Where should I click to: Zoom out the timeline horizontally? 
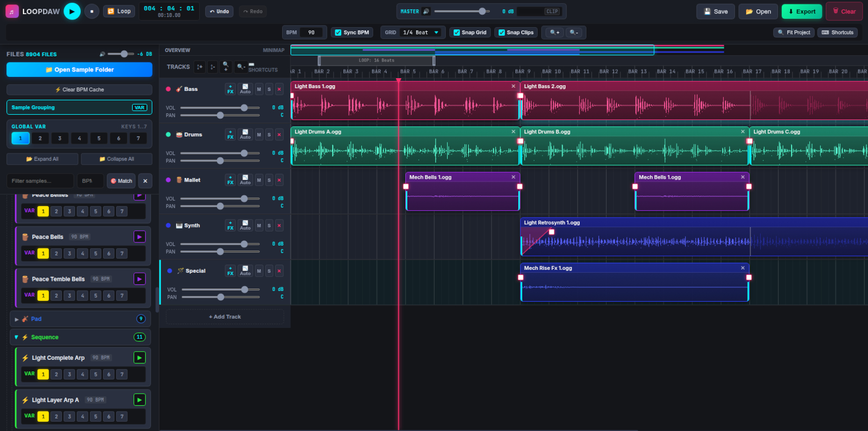[x=574, y=33]
